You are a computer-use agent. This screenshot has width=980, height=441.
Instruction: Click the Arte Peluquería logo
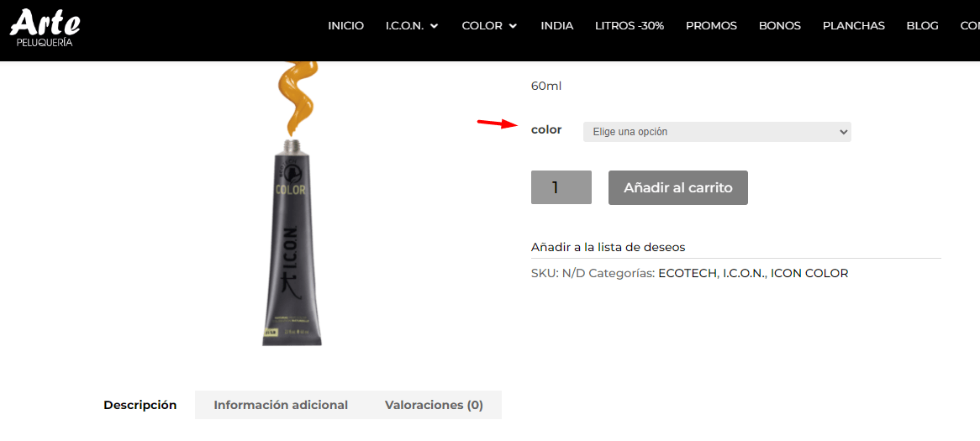click(45, 28)
